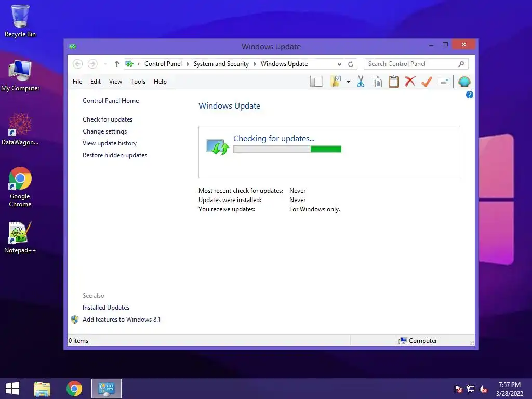This screenshot has height=399, width=532.
Task: Click the 'Windows Update' page heading
Action: (x=229, y=106)
